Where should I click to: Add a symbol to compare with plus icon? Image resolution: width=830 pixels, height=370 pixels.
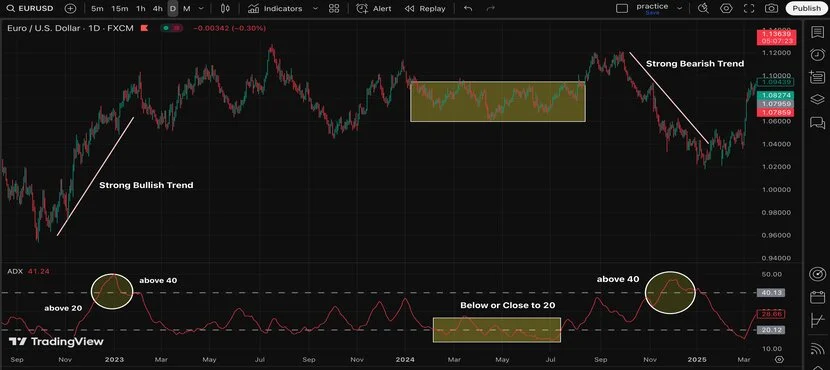click(x=70, y=8)
